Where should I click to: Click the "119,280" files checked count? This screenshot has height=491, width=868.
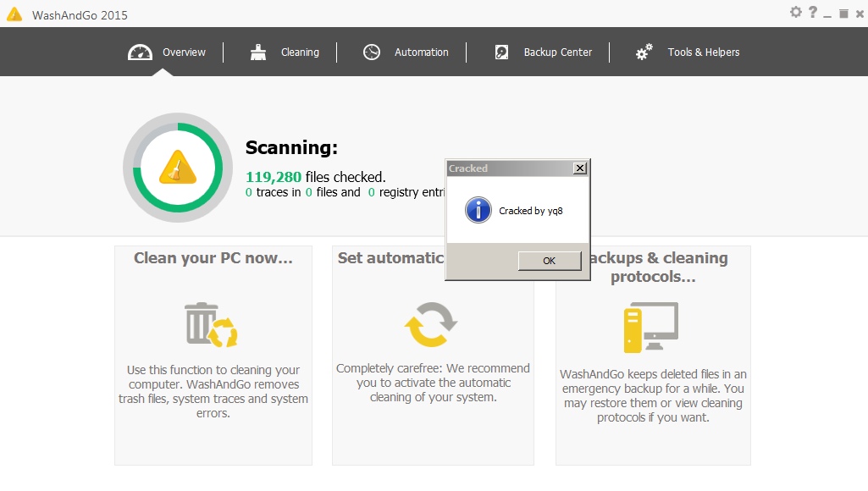click(274, 177)
